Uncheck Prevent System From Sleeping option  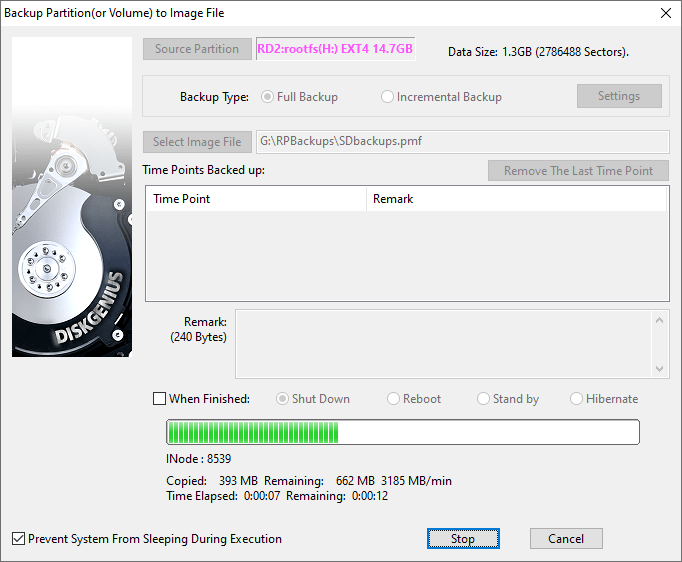point(19,539)
